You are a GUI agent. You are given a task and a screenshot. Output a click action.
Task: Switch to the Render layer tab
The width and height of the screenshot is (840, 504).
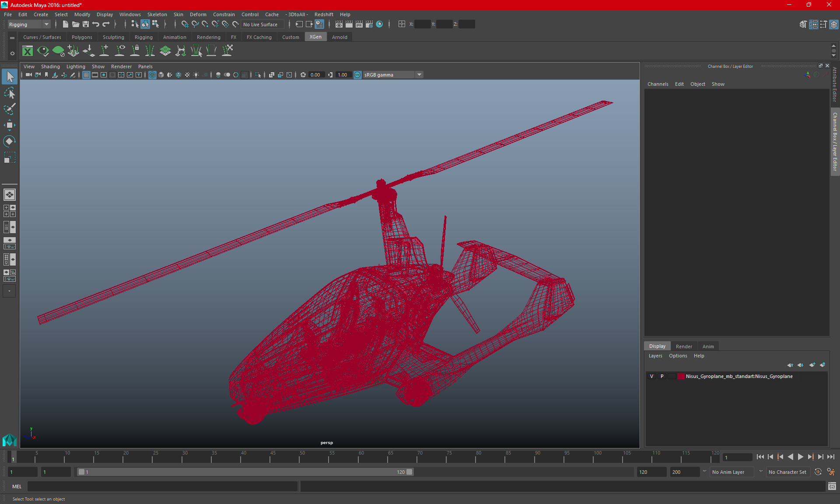pos(684,346)
